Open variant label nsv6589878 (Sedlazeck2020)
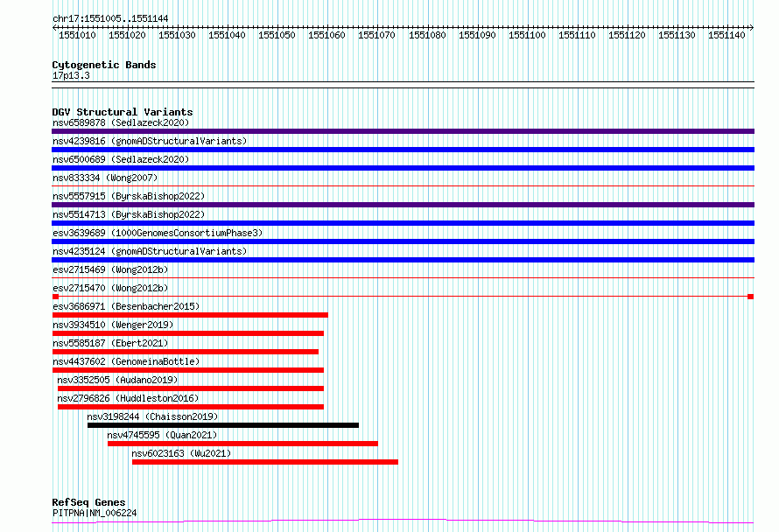This screenshot has width=779, height=532. click(121, 122)
